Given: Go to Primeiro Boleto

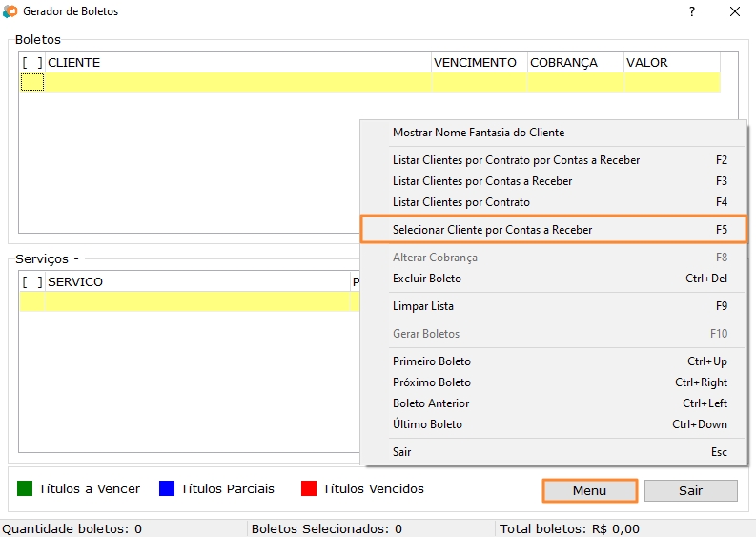Looking at the screenshot, I should pos(554,361).
